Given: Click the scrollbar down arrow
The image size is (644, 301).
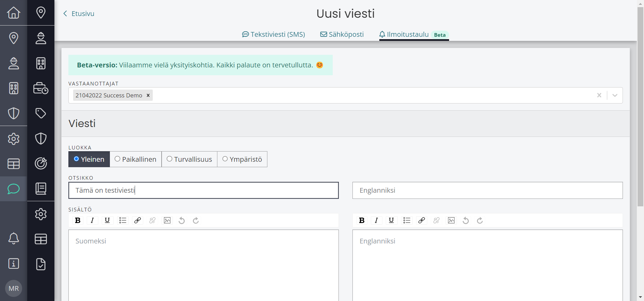Looking at the screenshot, I should point(640,298).
